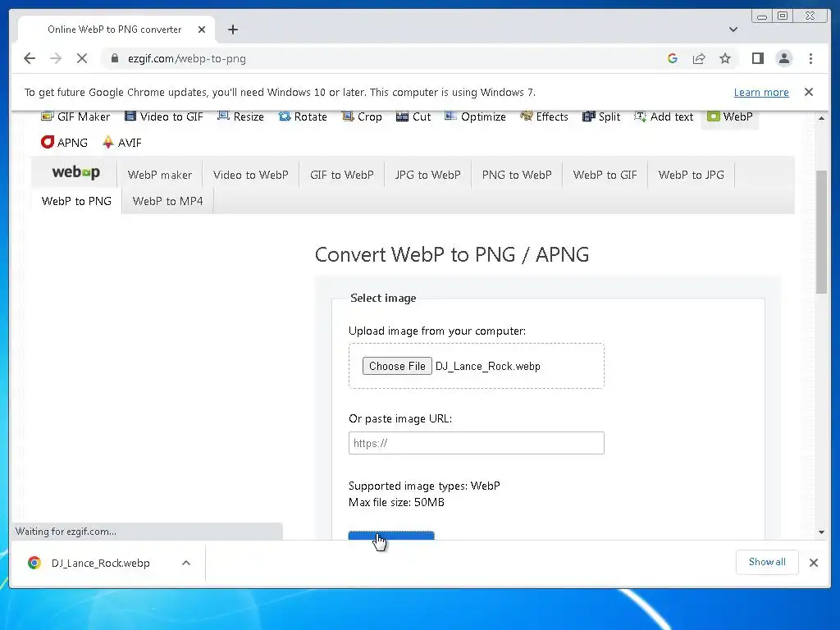The height and width of the screenshot is (630, 840).
Task: Open the APNG tools
Action: point(64,143)
